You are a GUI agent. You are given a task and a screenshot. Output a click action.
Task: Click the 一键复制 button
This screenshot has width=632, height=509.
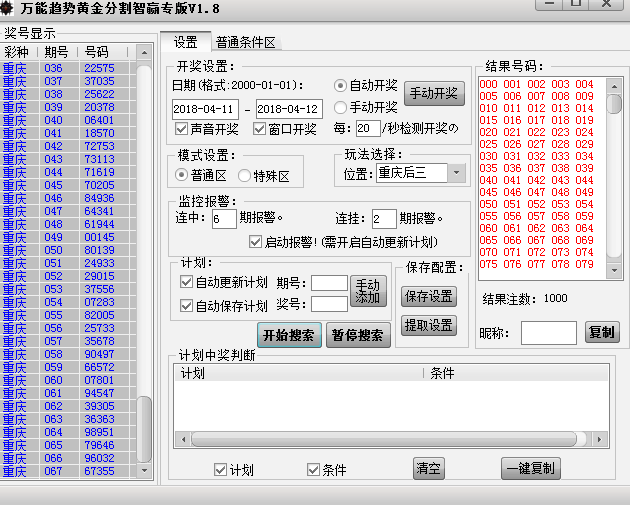coord(530,468)
